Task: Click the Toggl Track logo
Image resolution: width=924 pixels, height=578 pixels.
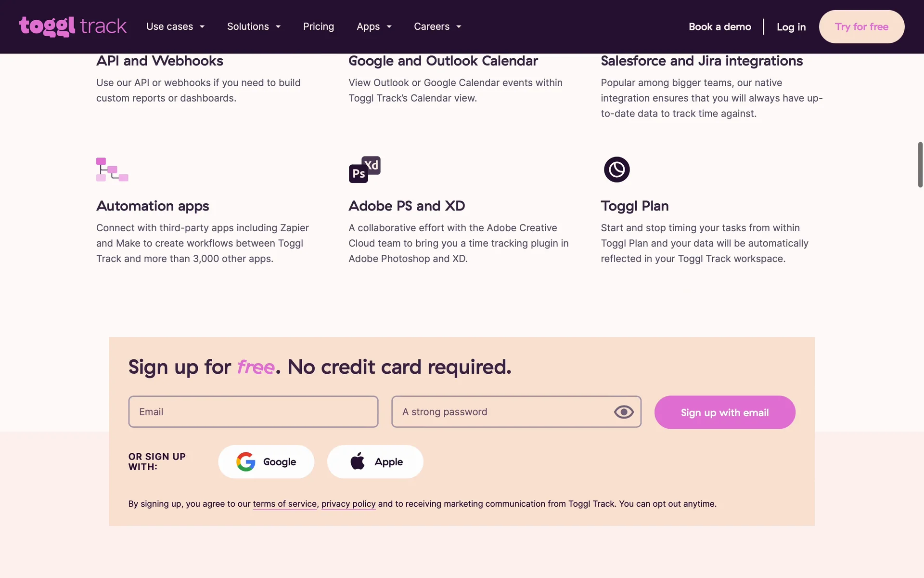Action: [x=73, y=26]
